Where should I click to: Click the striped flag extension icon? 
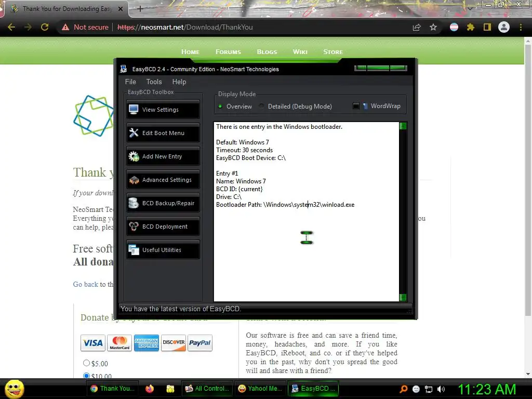click(x=454, y=27)
